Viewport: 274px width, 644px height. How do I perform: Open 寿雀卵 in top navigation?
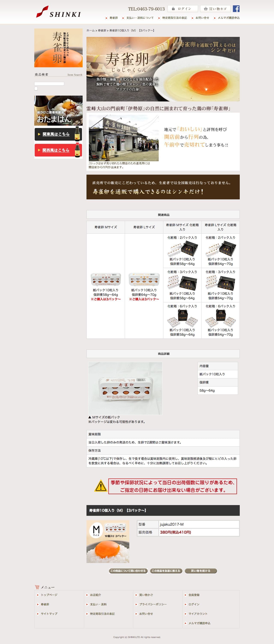(x=113, y=18)
